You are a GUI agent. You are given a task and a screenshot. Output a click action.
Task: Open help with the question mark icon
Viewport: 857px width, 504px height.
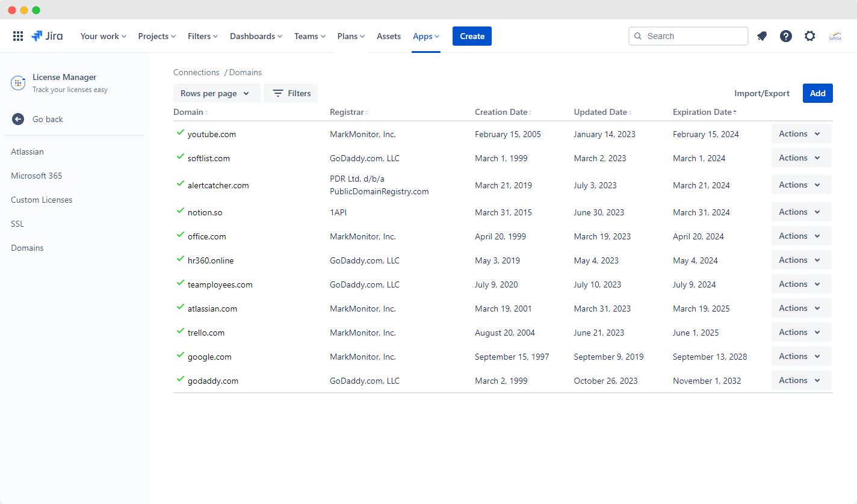786,36
